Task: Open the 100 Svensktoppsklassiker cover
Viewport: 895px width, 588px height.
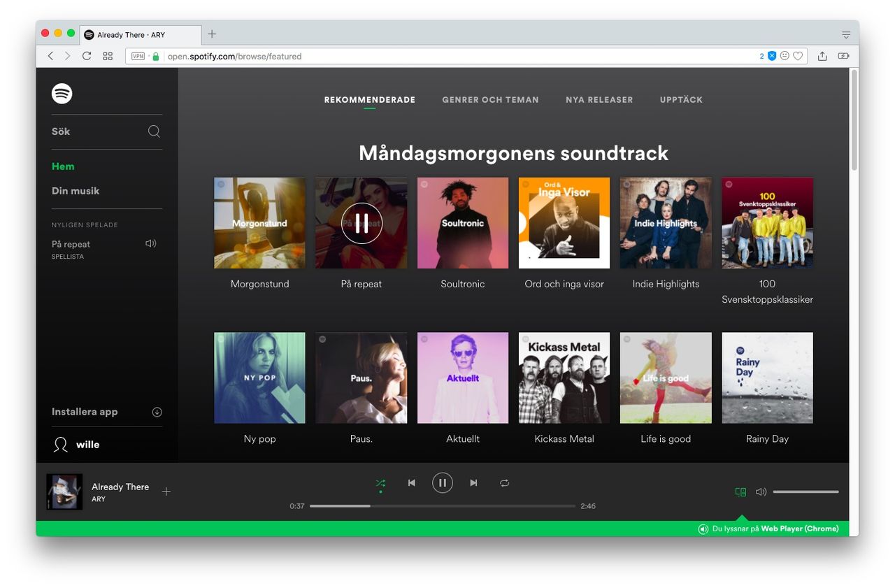Action: pos(767,223)
